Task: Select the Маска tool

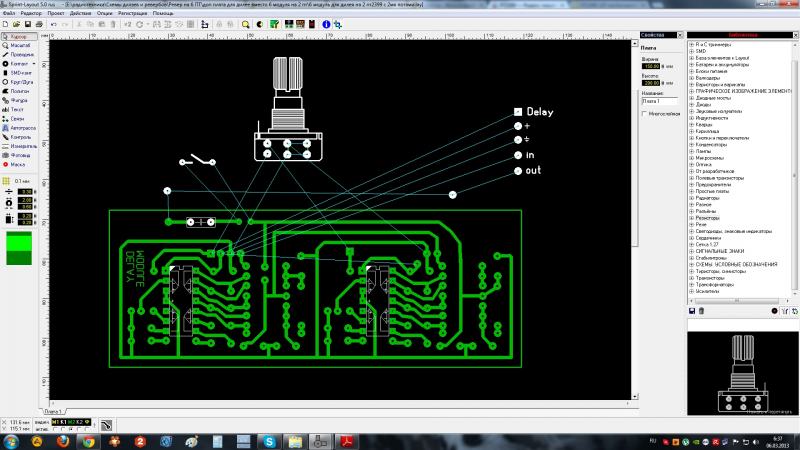Action: [17, 164]
